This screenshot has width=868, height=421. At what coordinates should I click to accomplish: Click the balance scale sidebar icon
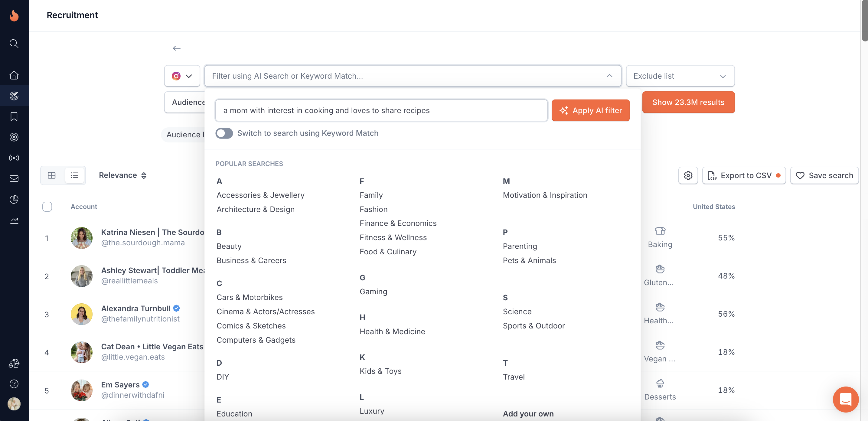pos(14,363)
